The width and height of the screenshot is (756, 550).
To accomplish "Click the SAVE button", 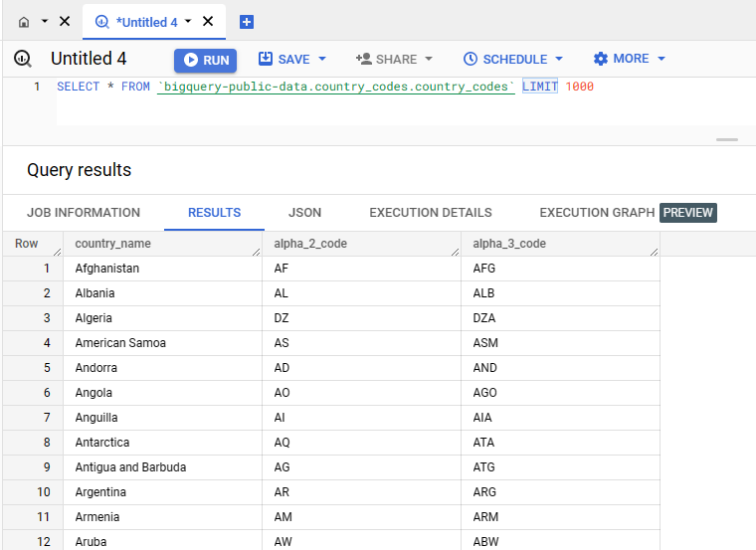I will 283,60.
